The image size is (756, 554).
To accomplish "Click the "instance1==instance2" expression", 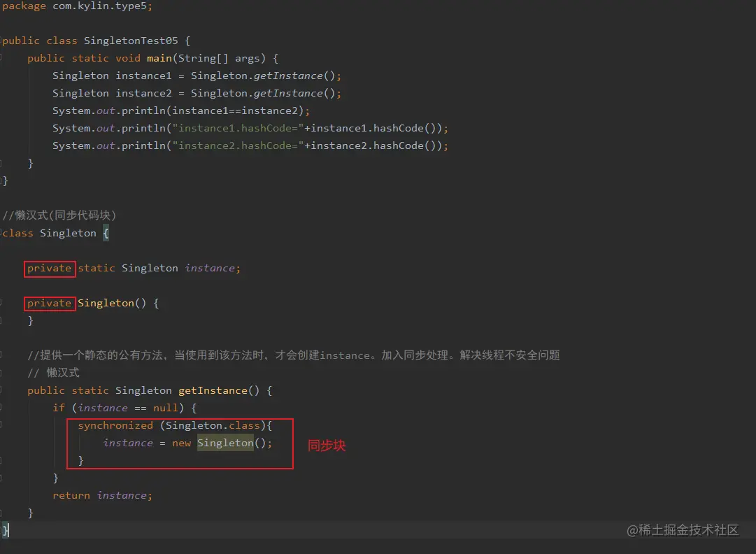I will (x=235, y=111).
